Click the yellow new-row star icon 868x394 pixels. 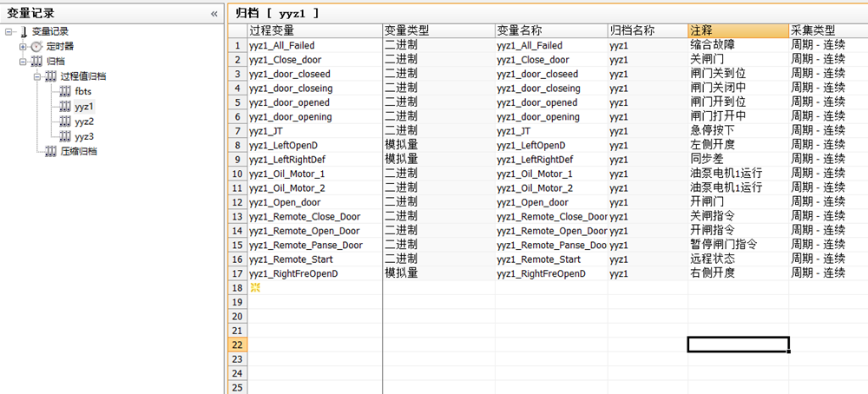pyautogui.click(x=255, y=286)
